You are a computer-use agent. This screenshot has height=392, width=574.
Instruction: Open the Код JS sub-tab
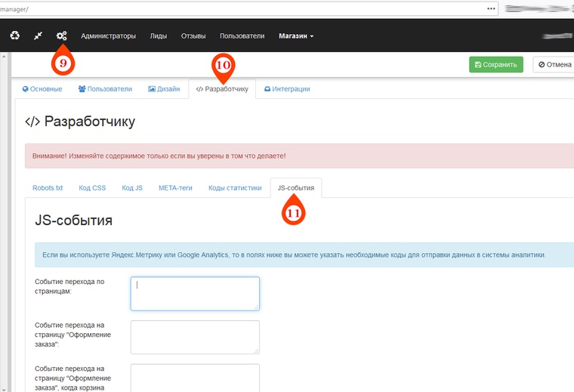pos(132,188)
